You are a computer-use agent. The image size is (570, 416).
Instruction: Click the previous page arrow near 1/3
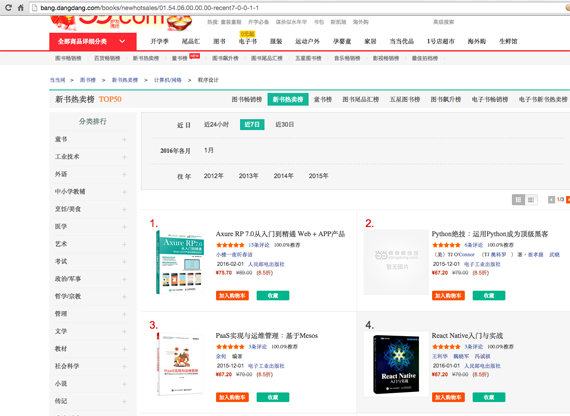pos(551,199)
